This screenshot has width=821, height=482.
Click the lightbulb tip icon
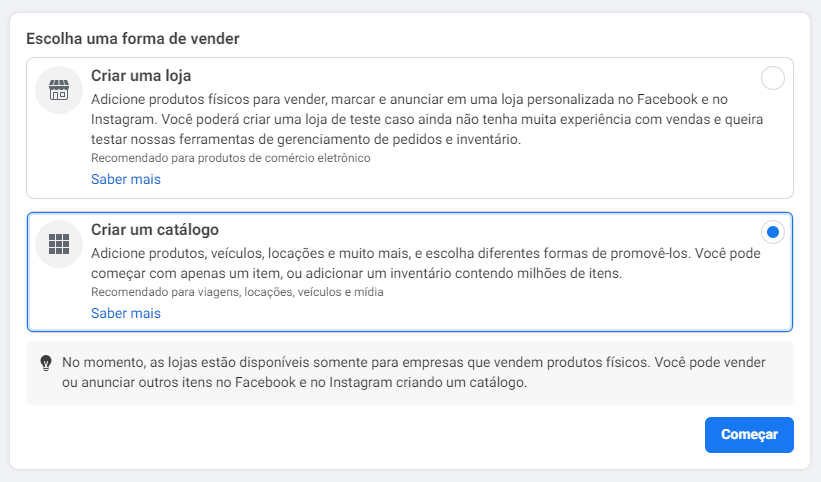(46, 363)
